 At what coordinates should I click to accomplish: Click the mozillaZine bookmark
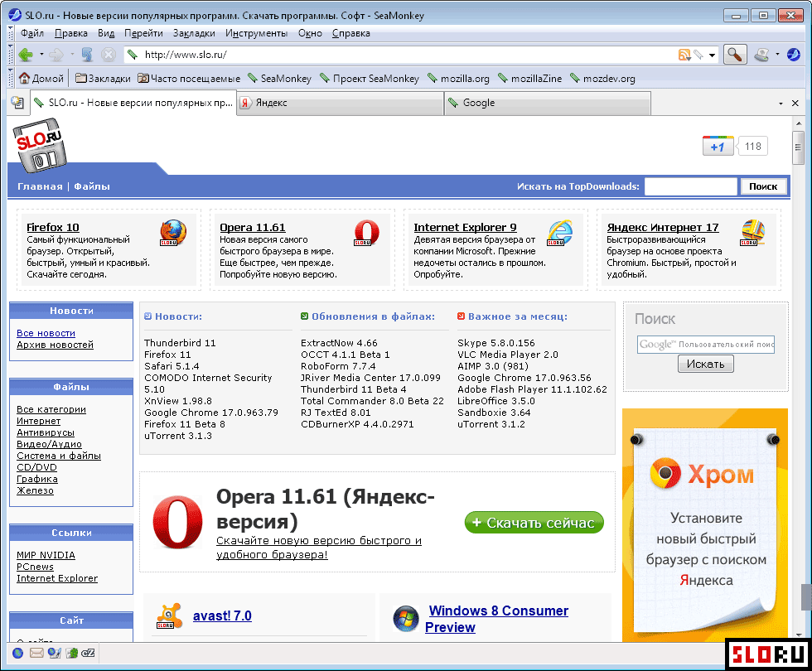[529, 78]
